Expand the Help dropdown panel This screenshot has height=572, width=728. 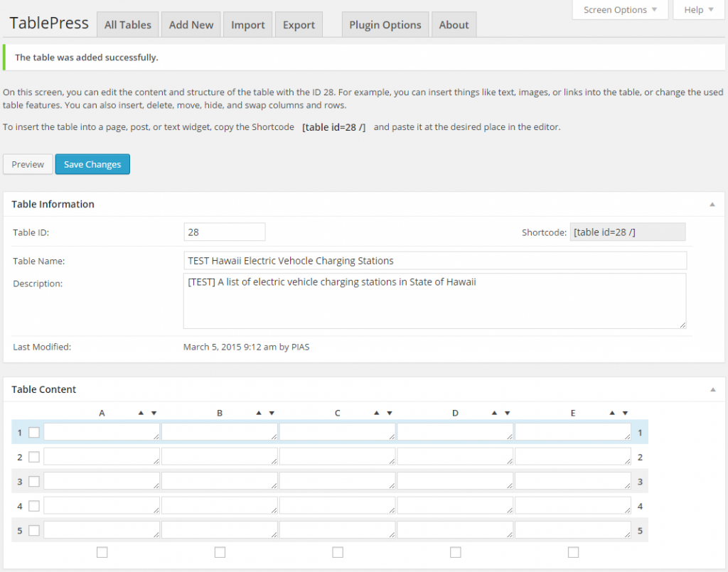point(698,10)
